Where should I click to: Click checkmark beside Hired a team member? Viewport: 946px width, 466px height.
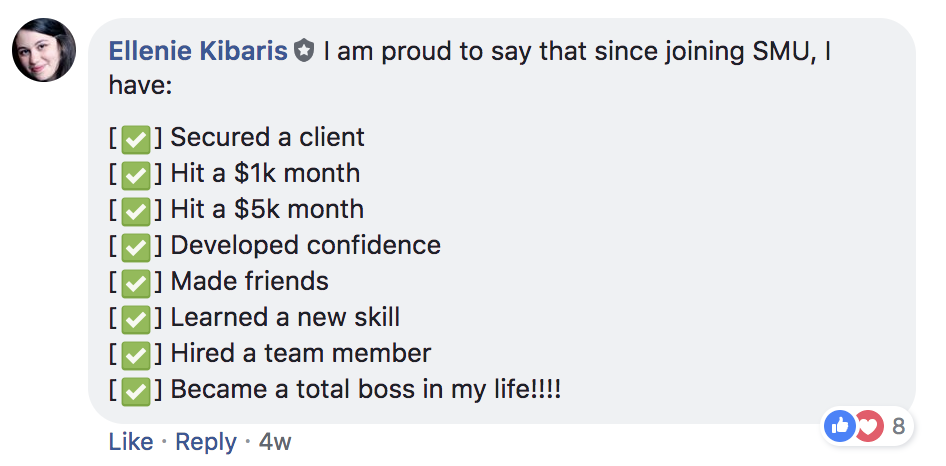[x=135, y=355]
